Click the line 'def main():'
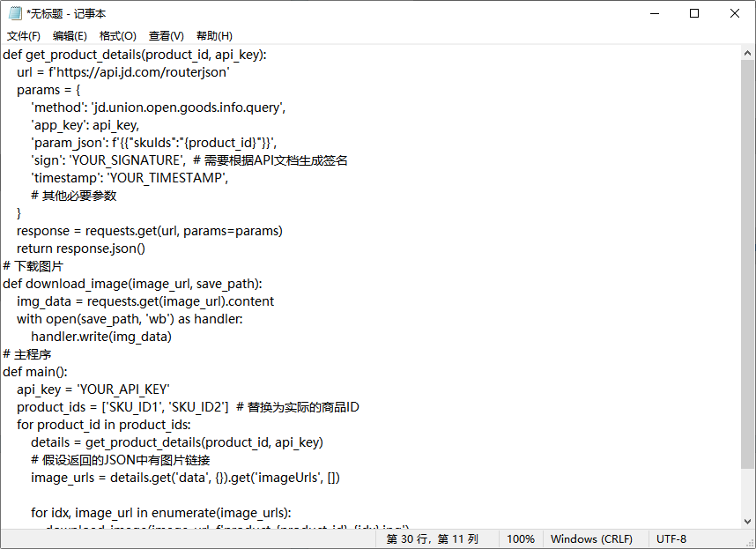 click(x=35, y=372)
